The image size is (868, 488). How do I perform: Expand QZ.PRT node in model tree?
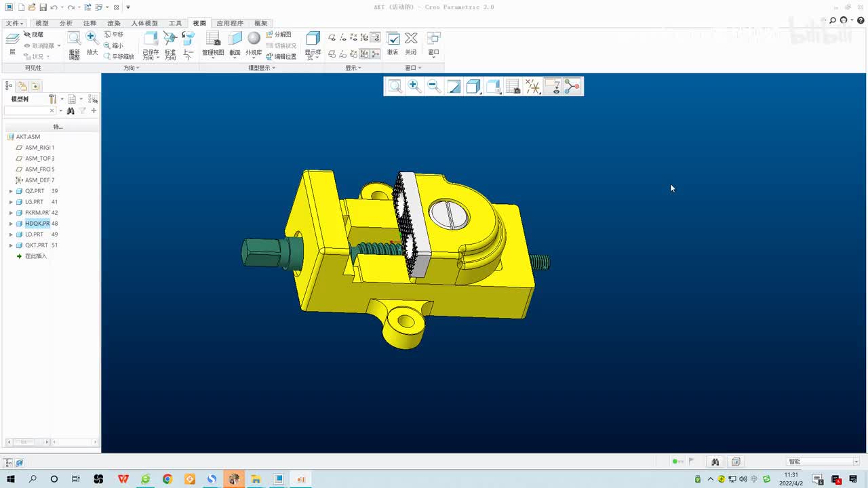point(11,191)
